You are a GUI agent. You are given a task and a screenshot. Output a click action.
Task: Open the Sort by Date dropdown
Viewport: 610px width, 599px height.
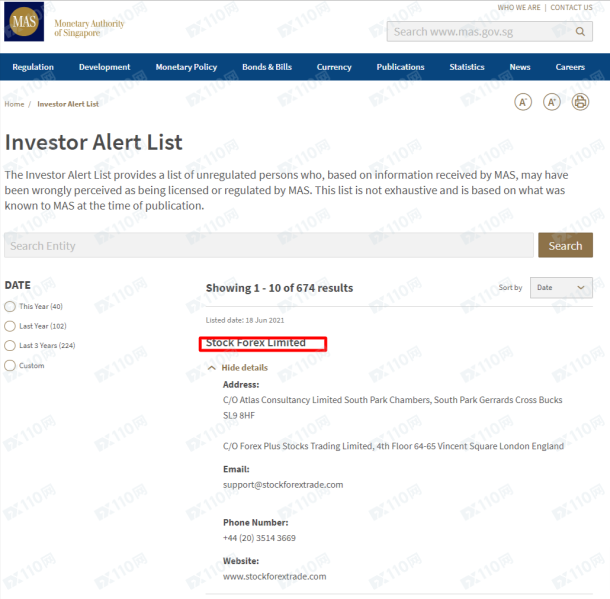[x=561, y=288]
